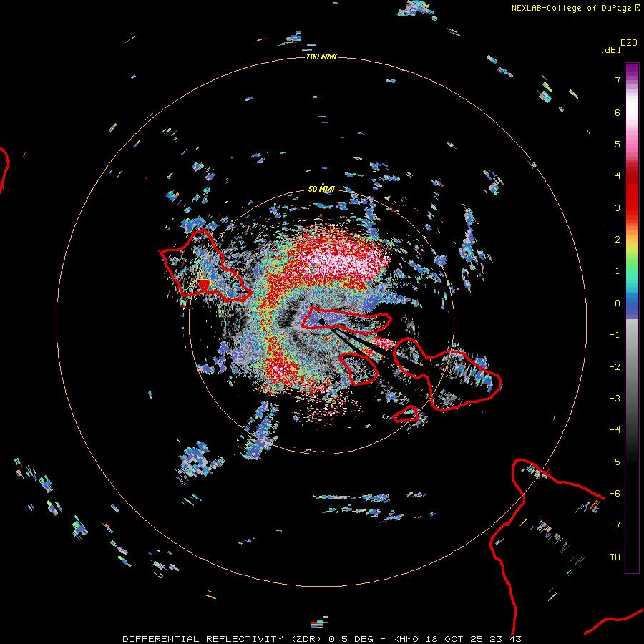644x644 pixels.
Task: Click the DIFFERENTIAL REFLECTIVITY caption text
Action: pos(203,639)
